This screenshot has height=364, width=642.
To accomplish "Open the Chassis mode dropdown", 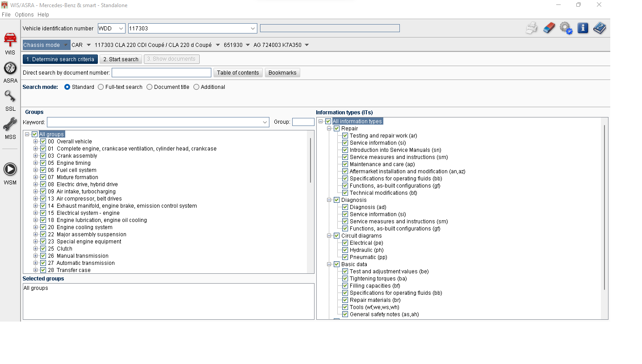I will point(46,45).
